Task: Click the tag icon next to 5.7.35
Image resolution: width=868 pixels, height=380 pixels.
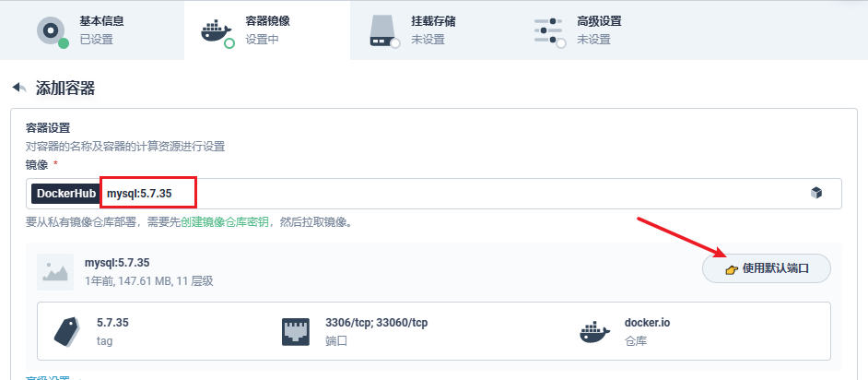Action: 66,330
